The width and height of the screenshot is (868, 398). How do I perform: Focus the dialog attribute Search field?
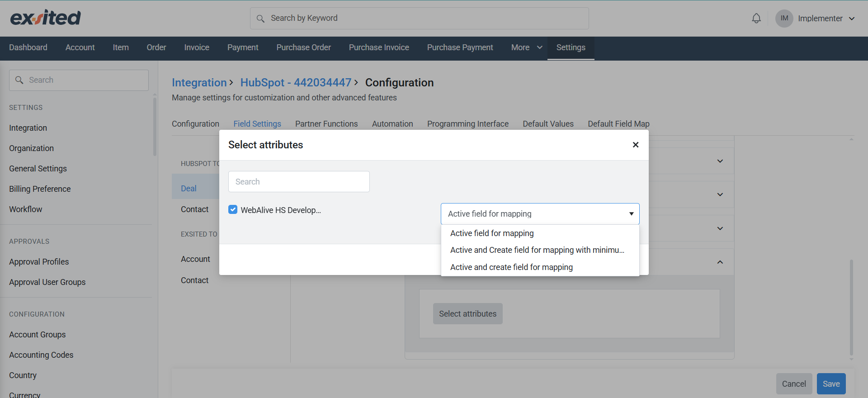(x=299, y=182)
